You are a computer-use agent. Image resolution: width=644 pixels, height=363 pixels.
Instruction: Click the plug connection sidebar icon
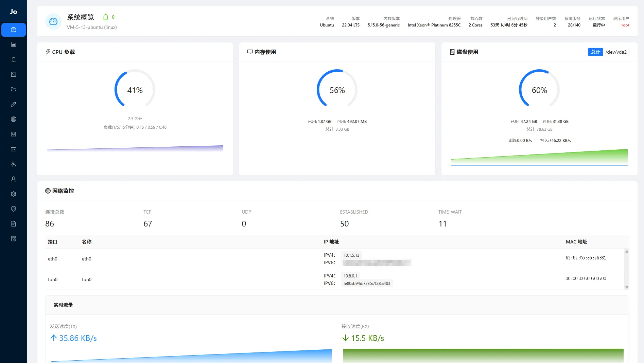[x=14, y=104]
